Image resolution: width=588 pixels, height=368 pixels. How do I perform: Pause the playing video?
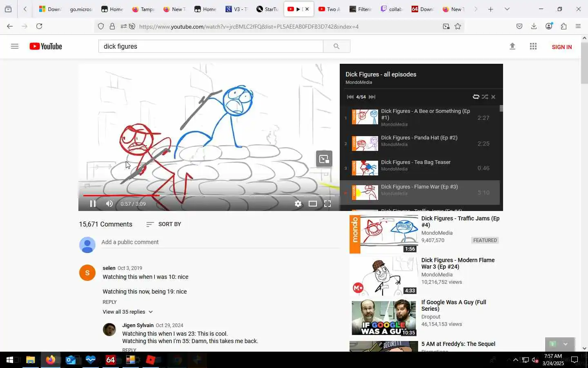[93, 204]
